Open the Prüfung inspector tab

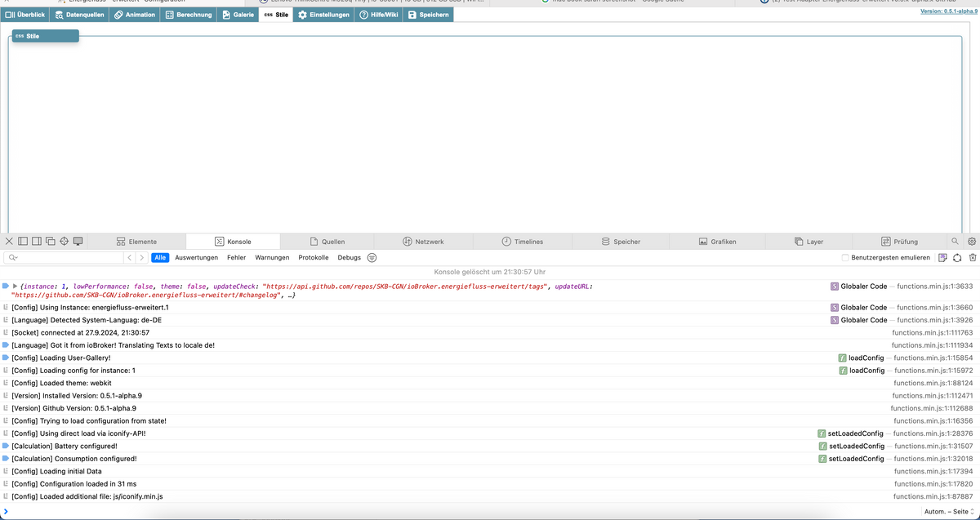tap(900, 242)
